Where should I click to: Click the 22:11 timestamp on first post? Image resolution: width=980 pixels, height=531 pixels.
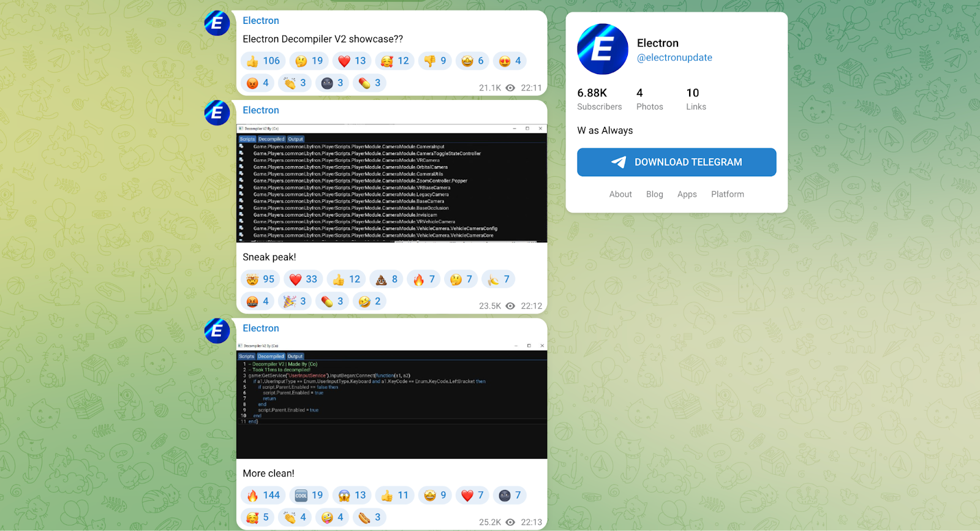click(531, 88)
